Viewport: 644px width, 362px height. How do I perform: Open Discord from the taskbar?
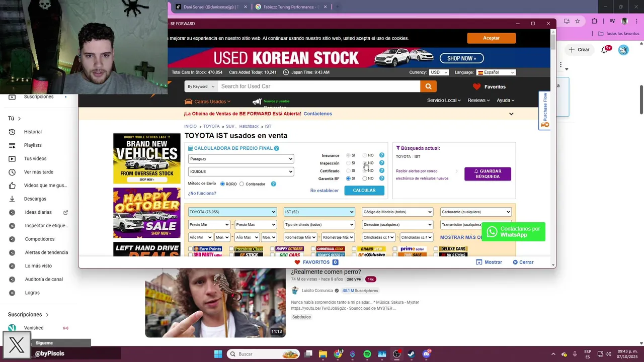pyautogui.click(x=426, y=354)
